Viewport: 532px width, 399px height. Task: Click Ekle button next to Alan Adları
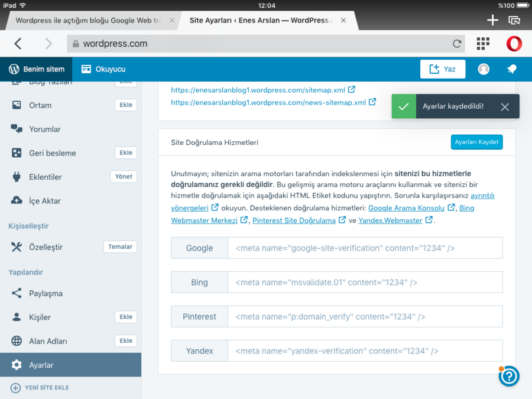tap(126, 340)
